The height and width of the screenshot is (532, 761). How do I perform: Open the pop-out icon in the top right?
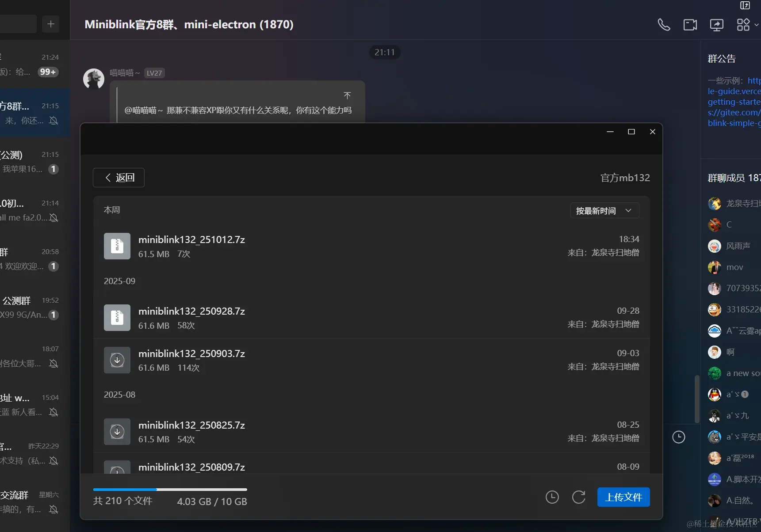tap(745, 5)
